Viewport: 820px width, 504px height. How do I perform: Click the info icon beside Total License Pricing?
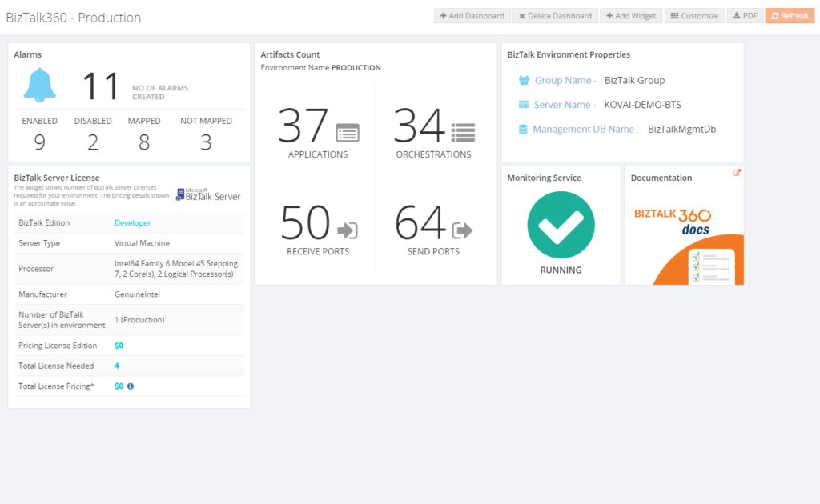pyautogui.click(x=131, y=386)
